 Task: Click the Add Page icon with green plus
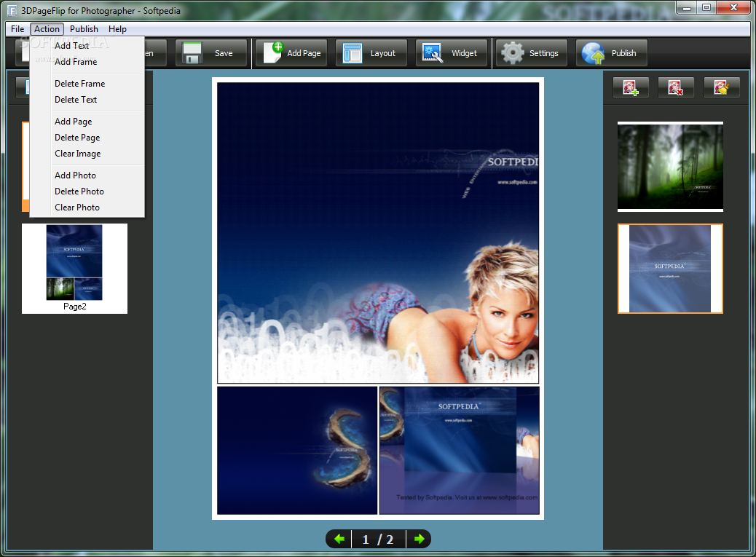273,52
